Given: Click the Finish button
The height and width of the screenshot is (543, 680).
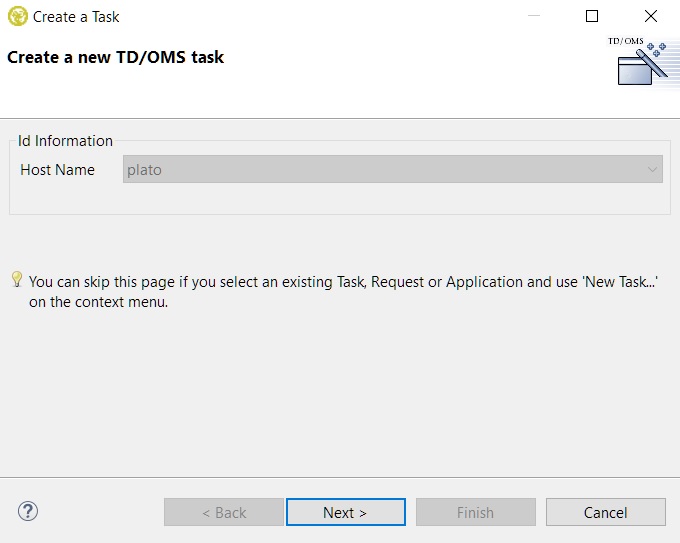Looking at the screenshot, I should (475, 512).
